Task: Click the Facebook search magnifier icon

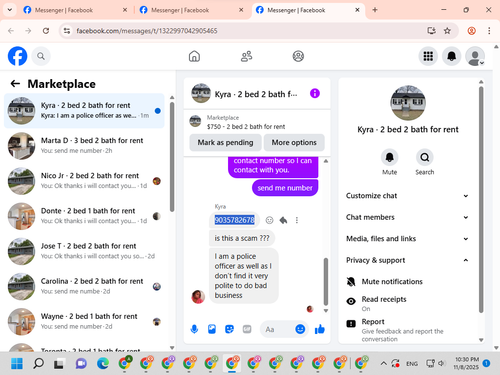Action: (x=41, y=56)
